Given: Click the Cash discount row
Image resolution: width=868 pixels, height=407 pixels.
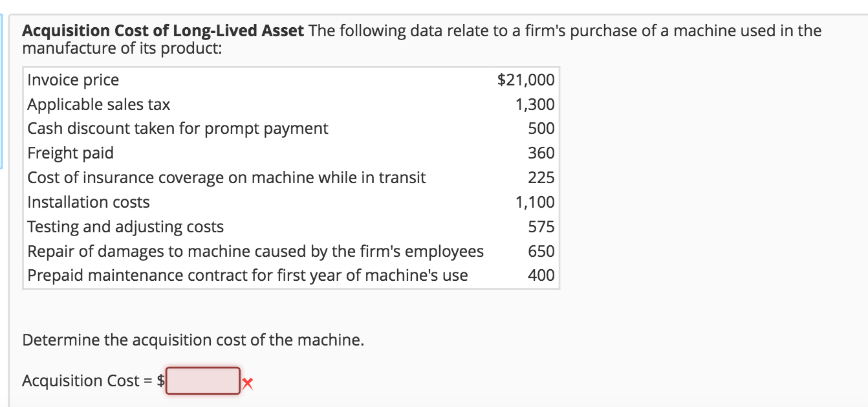Looking at the screenshot, I should point(177,128).
